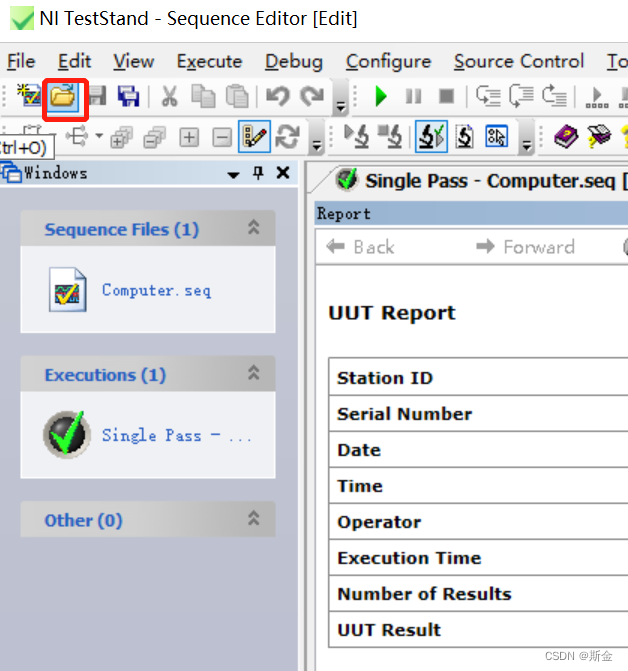This screenshot has height=671, width=628.
Task: Open the File menu
Action: pyautogui.click(x=21, y=61)
